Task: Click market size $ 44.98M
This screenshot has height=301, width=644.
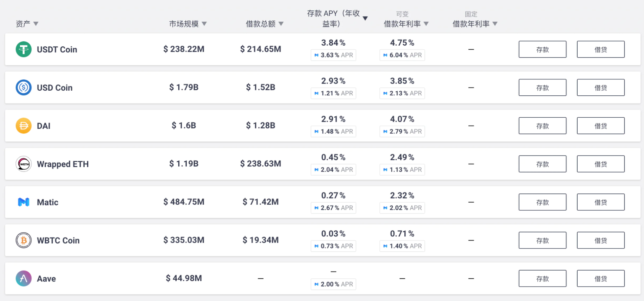Action: 184,278
